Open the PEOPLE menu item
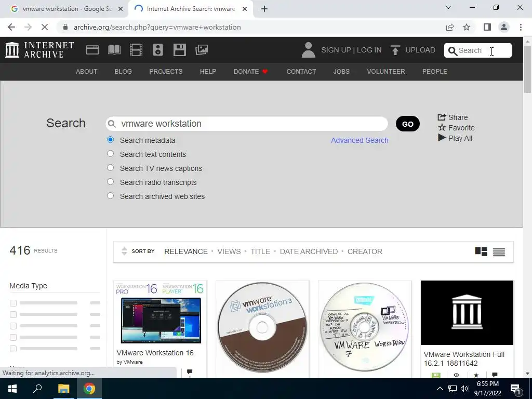The image size is (532, 399). [x=435, y=72]
